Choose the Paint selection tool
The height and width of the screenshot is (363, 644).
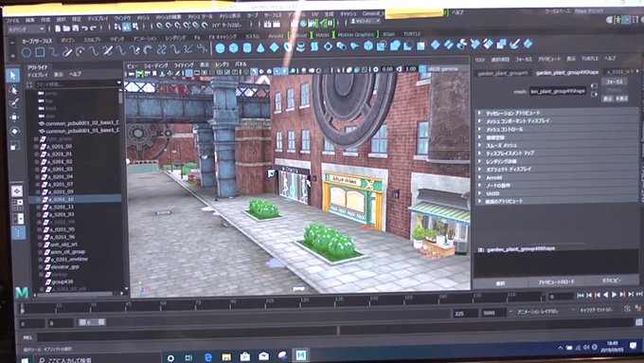13,103
